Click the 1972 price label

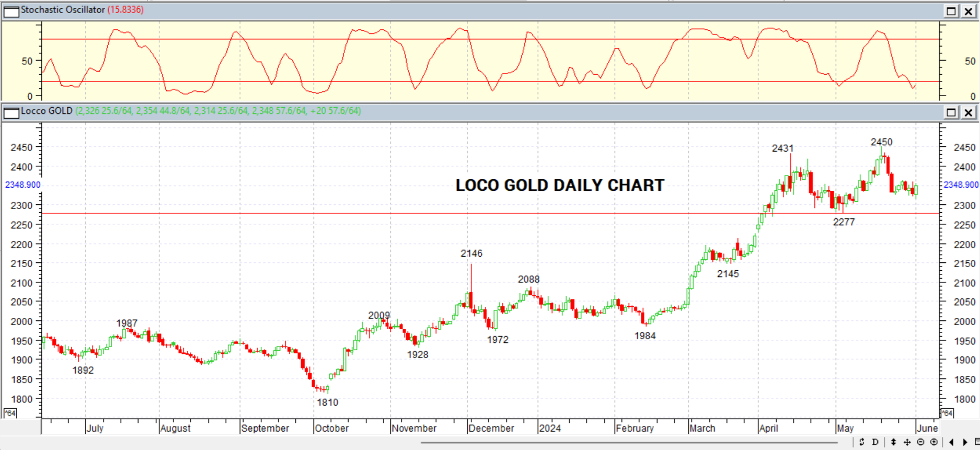click(x=498, y=340)
